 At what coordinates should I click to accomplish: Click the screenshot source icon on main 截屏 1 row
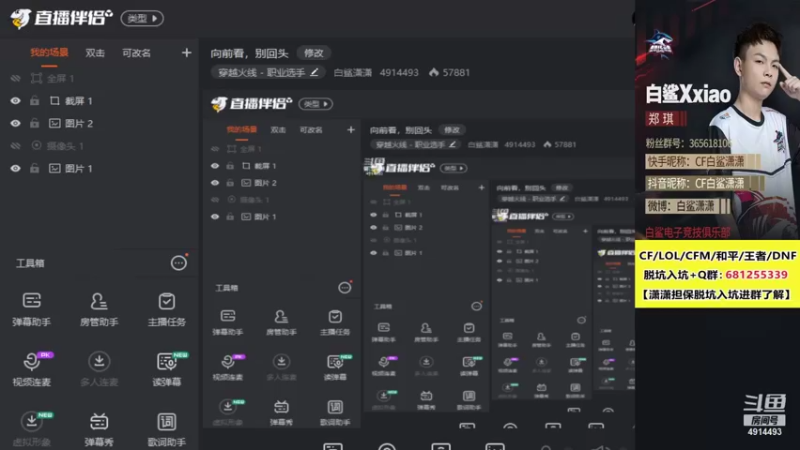pyautogui.click(x=55, y=101)
